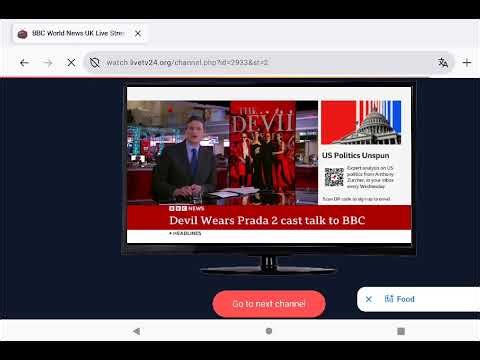Screen dimensions: 480x360
Task: Open the site security shield icon
Action: 95,63
